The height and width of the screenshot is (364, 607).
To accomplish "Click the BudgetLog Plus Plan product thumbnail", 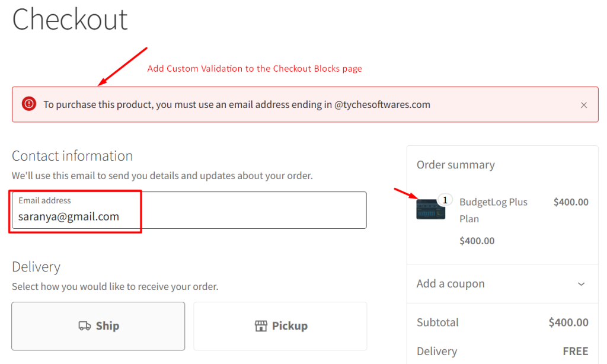I will click(x=430, y=210).
